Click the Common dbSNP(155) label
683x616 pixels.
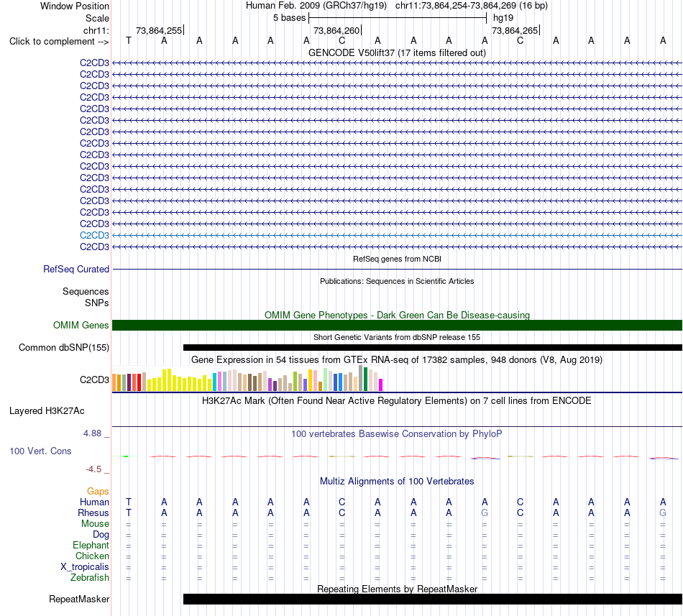click(x=63, y=347)
